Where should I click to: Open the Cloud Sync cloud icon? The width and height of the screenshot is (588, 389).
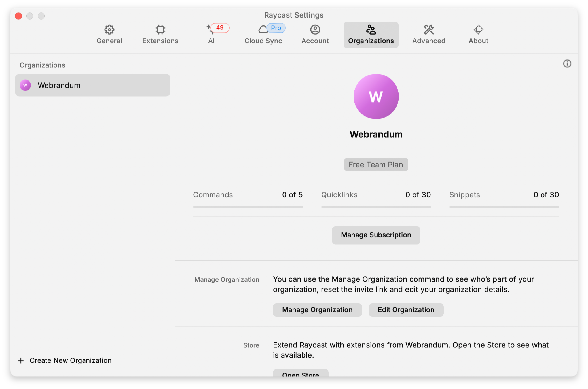(263, 29)
